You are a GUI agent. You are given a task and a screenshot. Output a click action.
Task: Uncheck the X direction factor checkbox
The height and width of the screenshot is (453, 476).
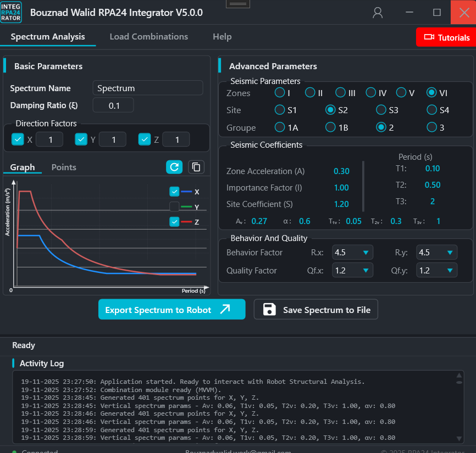[18, 139]
